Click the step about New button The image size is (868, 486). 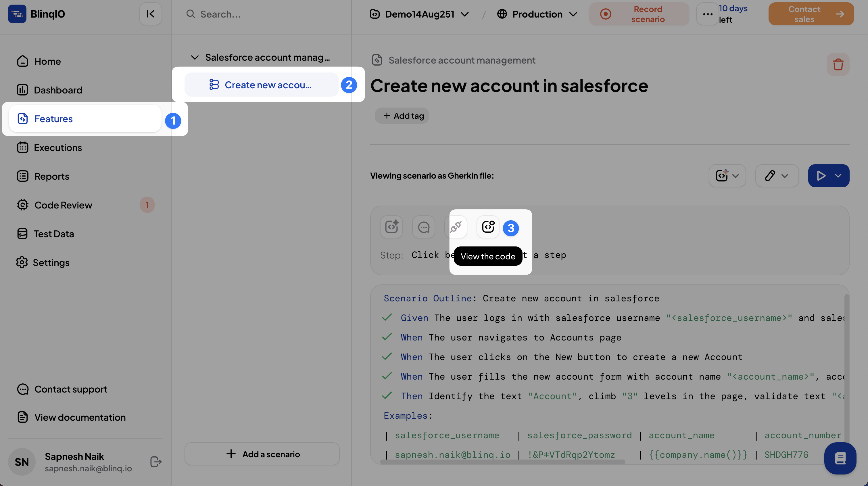point(571,357)
